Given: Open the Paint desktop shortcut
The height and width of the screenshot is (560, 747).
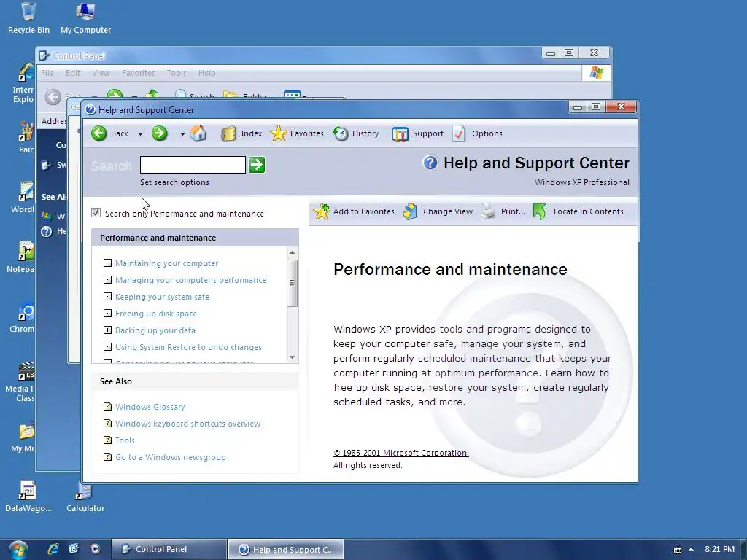Looking at the screenshot, I should pyautogui.click(x=26, y=138).
